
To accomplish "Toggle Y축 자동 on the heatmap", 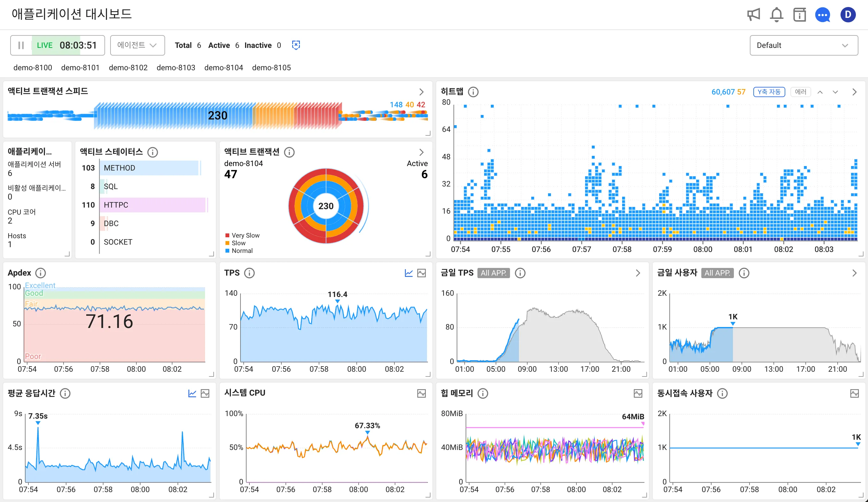I will tap(769, 92).
